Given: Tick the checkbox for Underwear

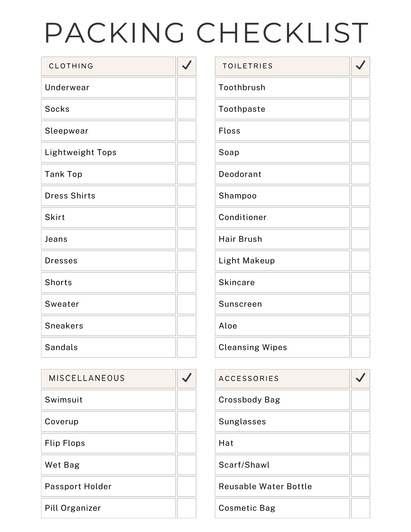Looking at the screenshot, I should coord(187,88).
